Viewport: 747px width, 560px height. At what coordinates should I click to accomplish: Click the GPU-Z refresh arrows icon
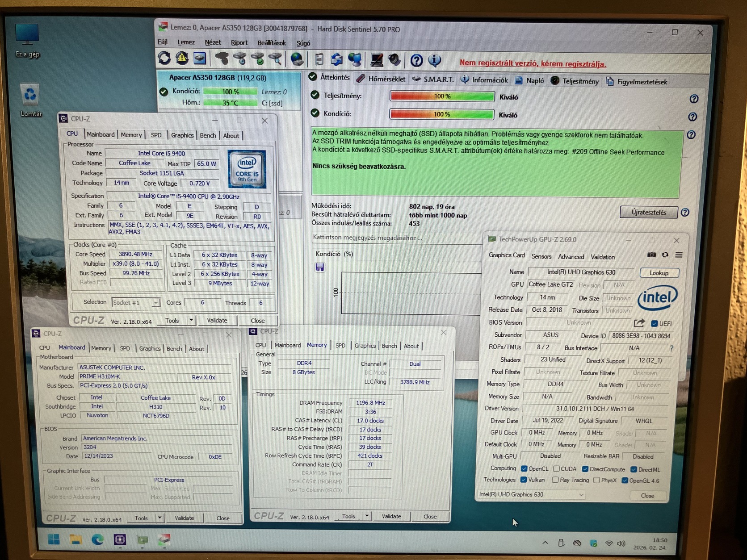[665, 255]
